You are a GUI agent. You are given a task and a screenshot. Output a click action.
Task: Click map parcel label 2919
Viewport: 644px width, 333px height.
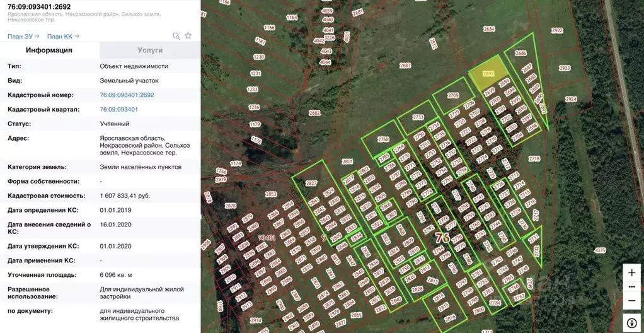pos(221,180)
